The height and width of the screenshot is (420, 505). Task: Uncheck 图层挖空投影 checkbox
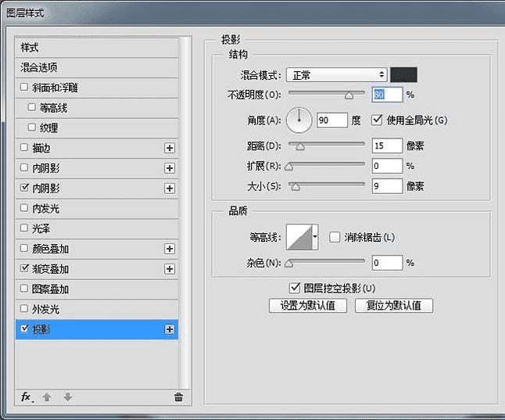(295, 288)
